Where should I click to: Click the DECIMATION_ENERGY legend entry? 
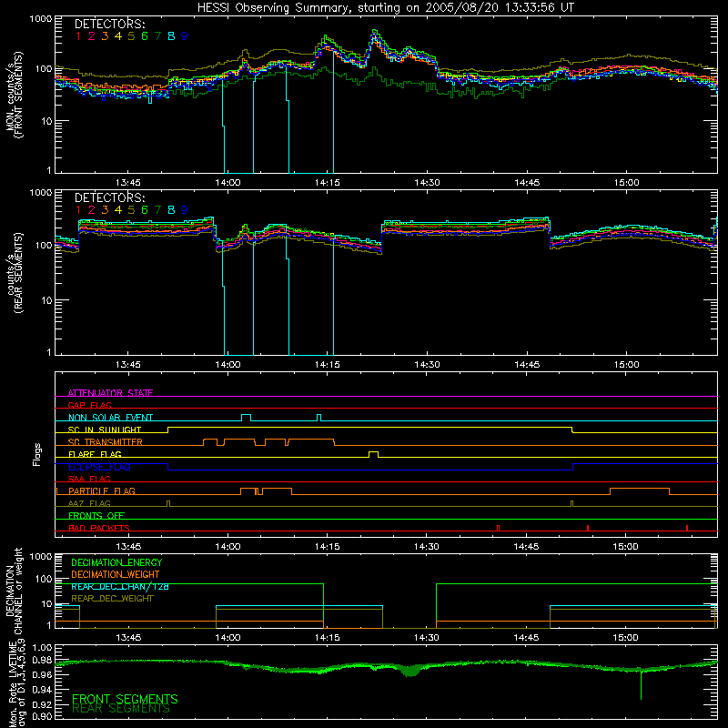point(116,562)
